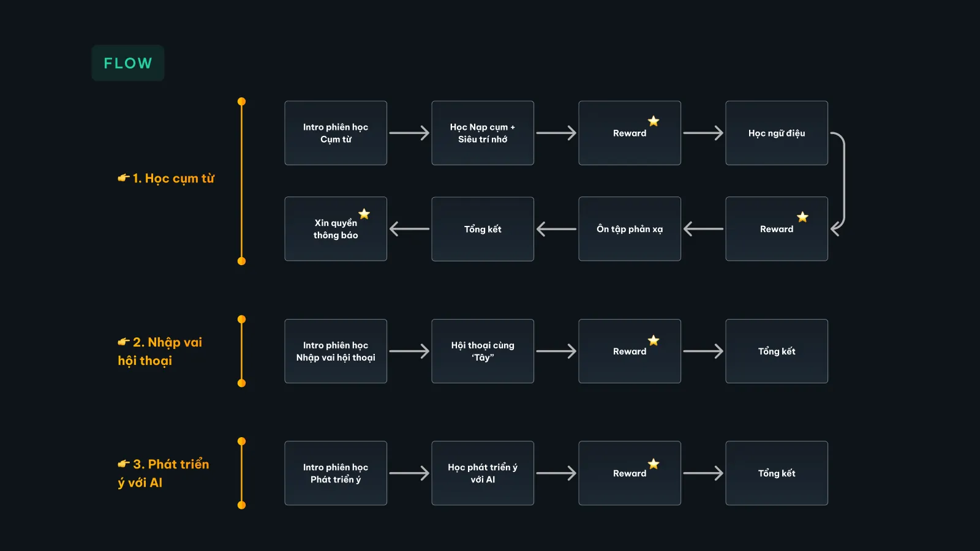Click the star on the Reward box after 'Học ngữ điệu'
Viewport: 980px width, 551px height.
click(802, 217)
